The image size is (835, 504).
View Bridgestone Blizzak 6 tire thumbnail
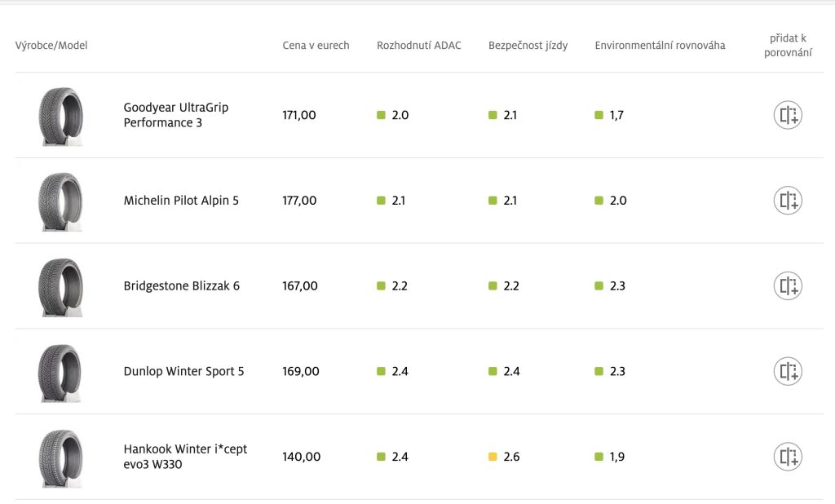coord(60,286)
